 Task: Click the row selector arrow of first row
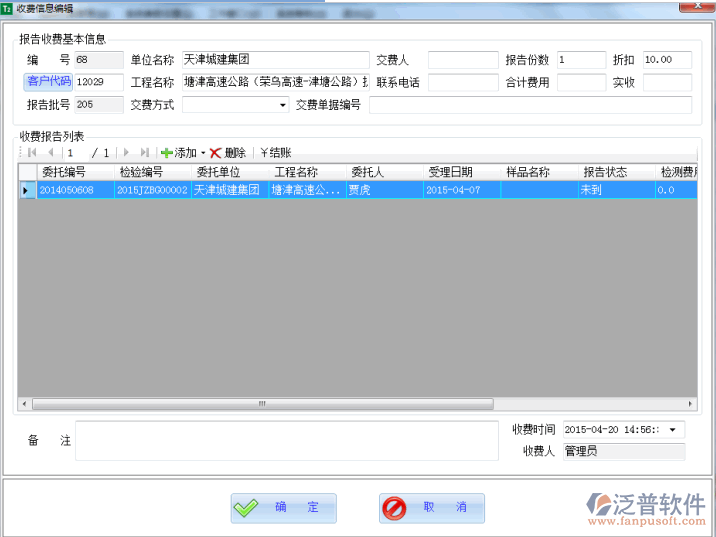27,190
